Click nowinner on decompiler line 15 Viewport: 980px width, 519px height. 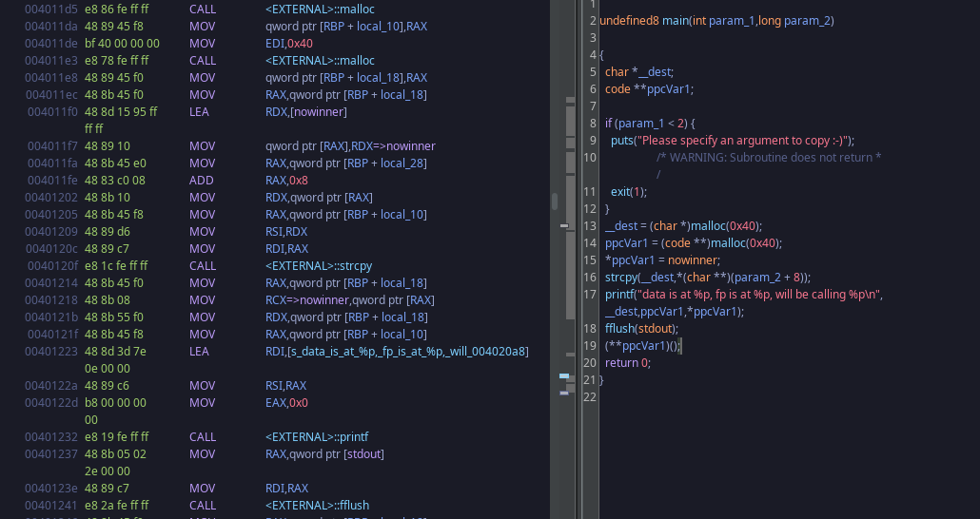[693, 259]
